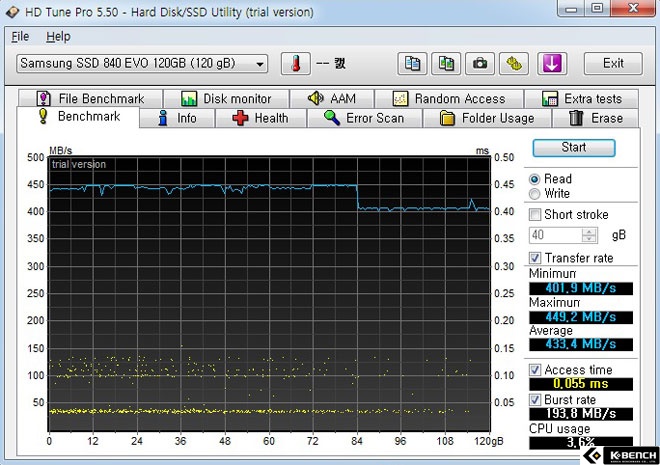Click the 193.8 MB/s burst rate value
This screenshot has width=660, height=465.
click(581, 414)
